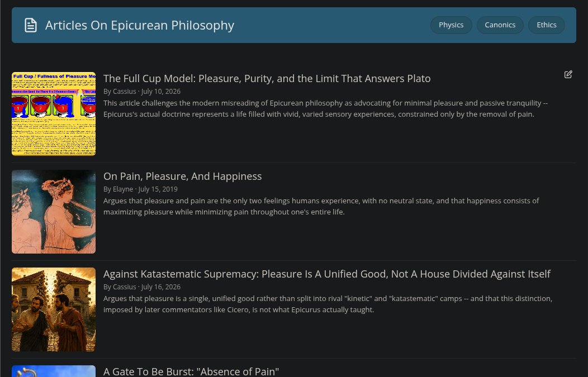
Task: Open A Gate To Be Burst article
Action: (191, 372)
